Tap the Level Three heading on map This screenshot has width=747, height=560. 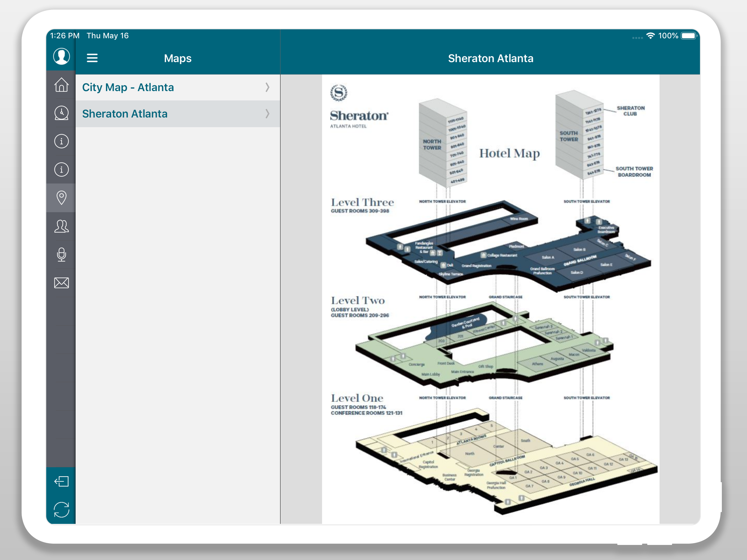(362, 202)
